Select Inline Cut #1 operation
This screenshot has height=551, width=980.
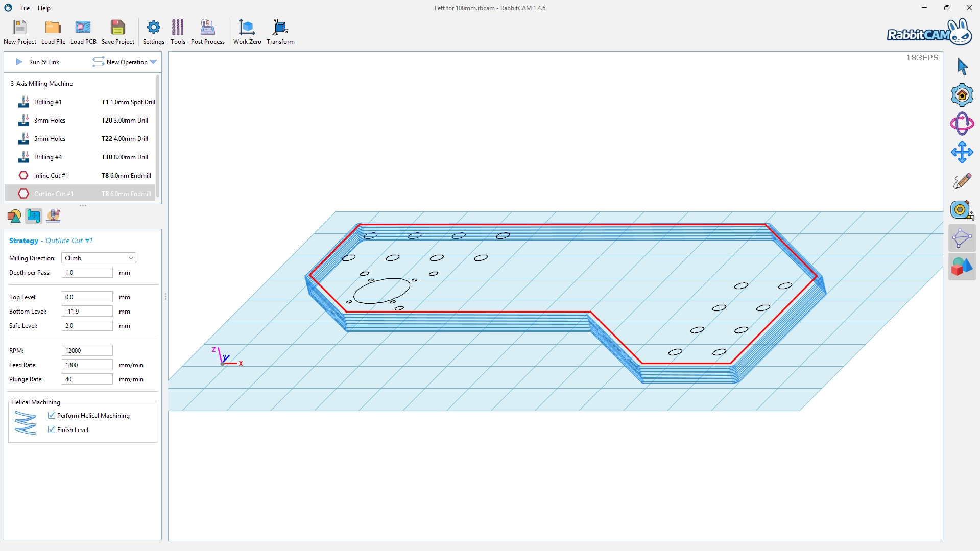tap(51, 176)
